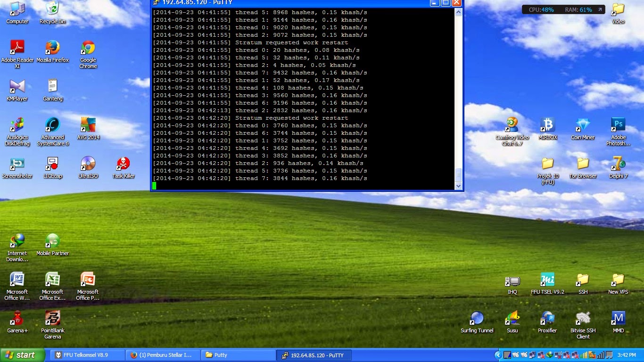The image size is (644, 362).
Task: Select Auslogics DiskDefrag shortcut
Action: (x=17, y=132)
